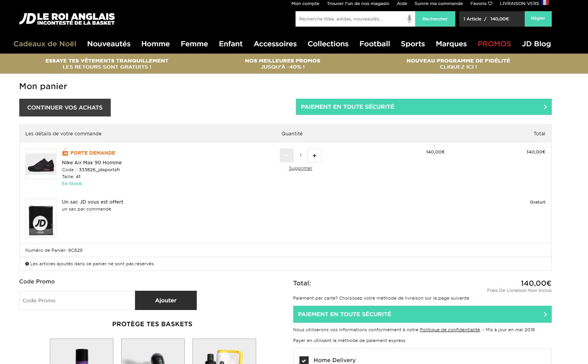
Task: Click Aide link in header
Action: [402, 3]
